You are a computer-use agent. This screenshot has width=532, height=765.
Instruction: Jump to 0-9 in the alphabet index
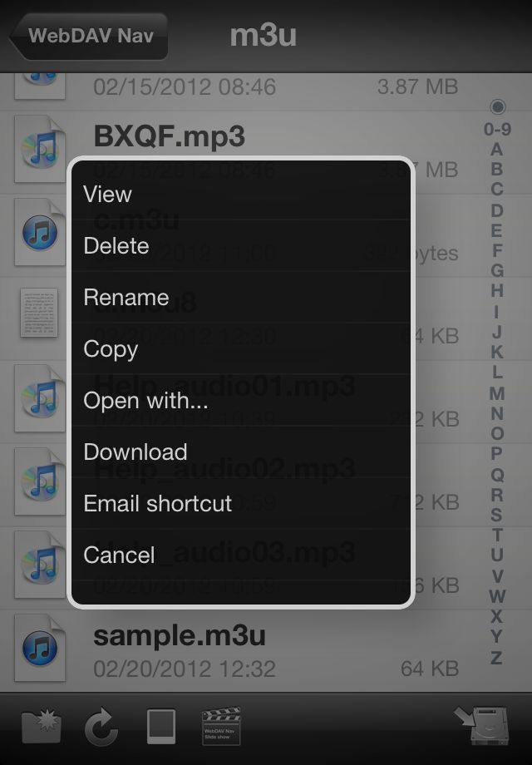coord(497,129)
